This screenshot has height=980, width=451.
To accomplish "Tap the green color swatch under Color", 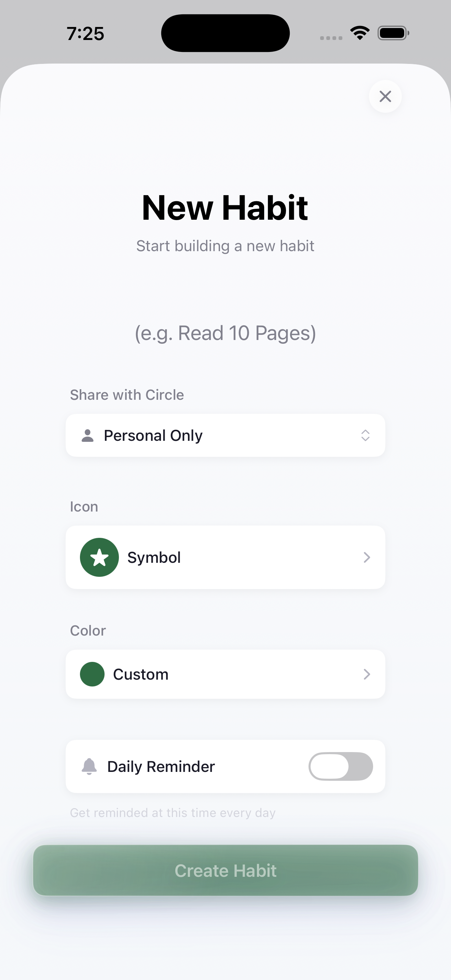I will [92, 674].
